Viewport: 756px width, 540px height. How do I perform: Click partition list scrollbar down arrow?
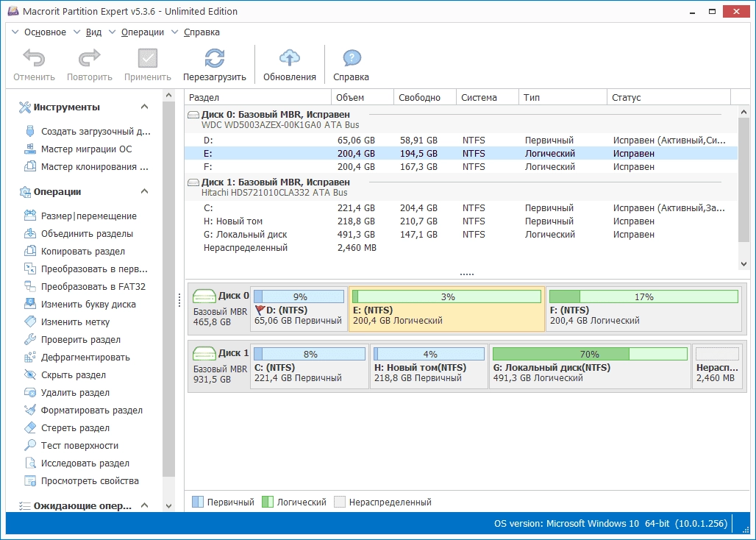(743, 263)
